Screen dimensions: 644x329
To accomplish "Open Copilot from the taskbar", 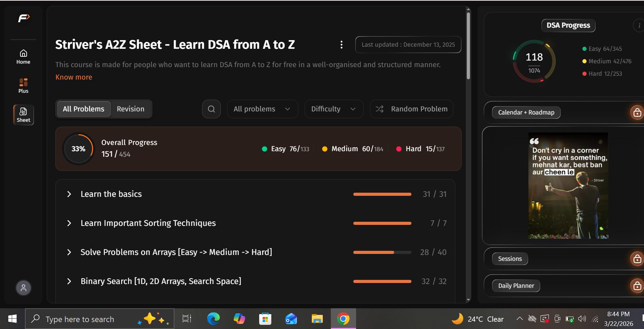I will (239, 319).
